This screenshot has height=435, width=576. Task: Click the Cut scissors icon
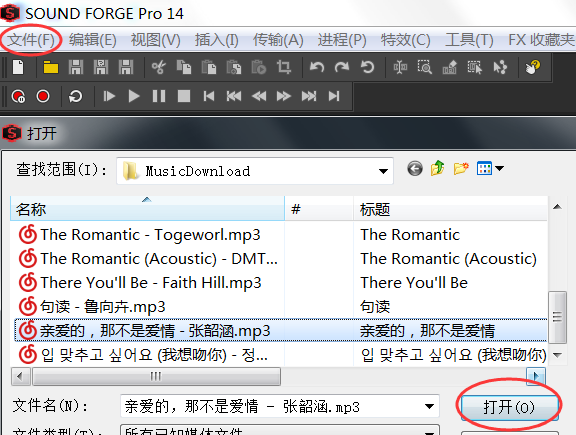[159, 67]
